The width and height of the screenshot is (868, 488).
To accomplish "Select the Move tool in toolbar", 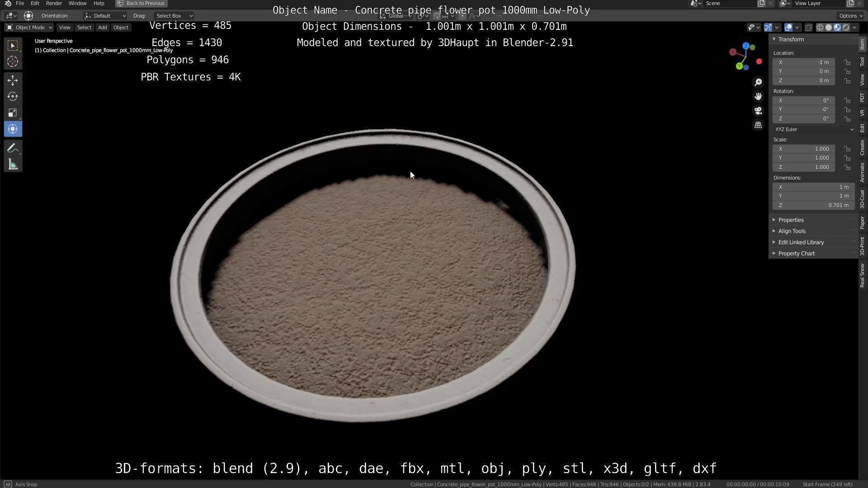I will (x=13, y=80).
